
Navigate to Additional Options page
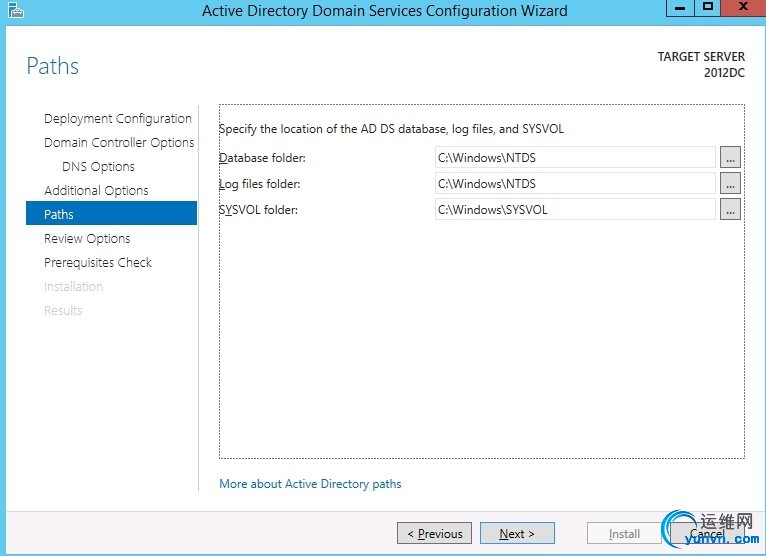96,190
